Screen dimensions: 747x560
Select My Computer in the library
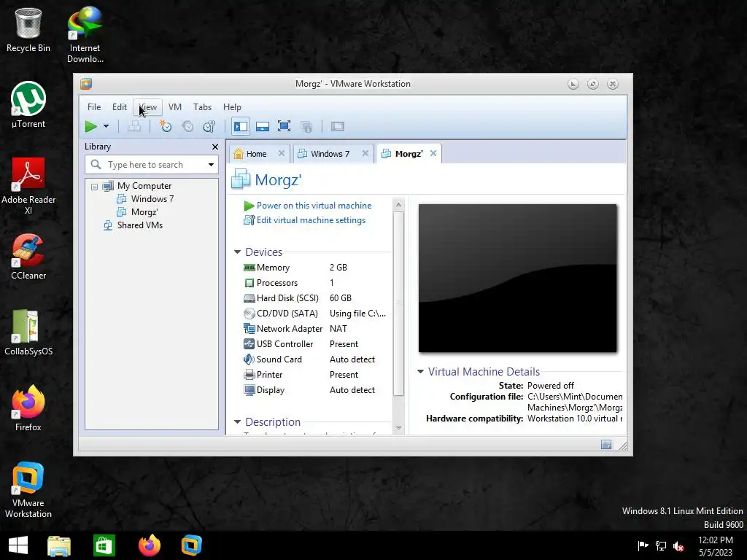[x=144, y=186]
